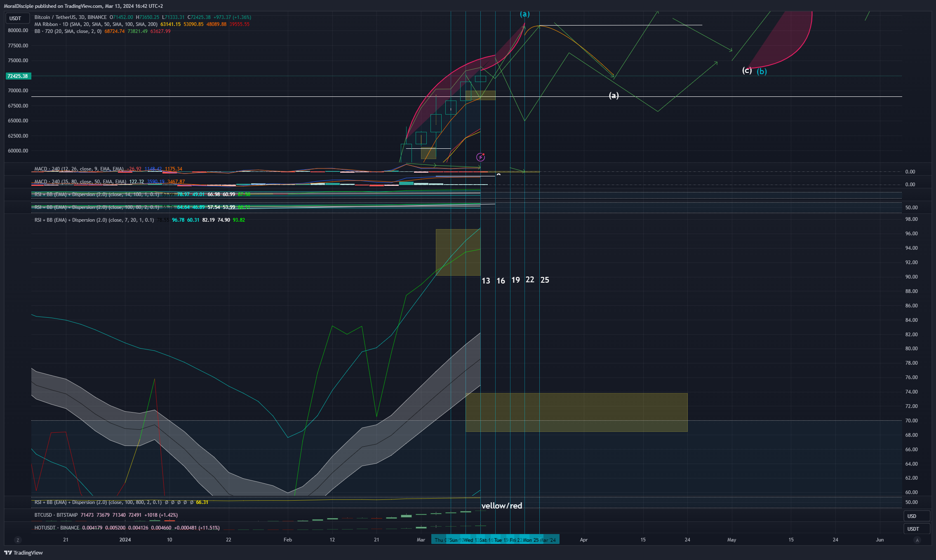Click the Apr label on the time axis
The image size is (936, 560).
point(584,540)
